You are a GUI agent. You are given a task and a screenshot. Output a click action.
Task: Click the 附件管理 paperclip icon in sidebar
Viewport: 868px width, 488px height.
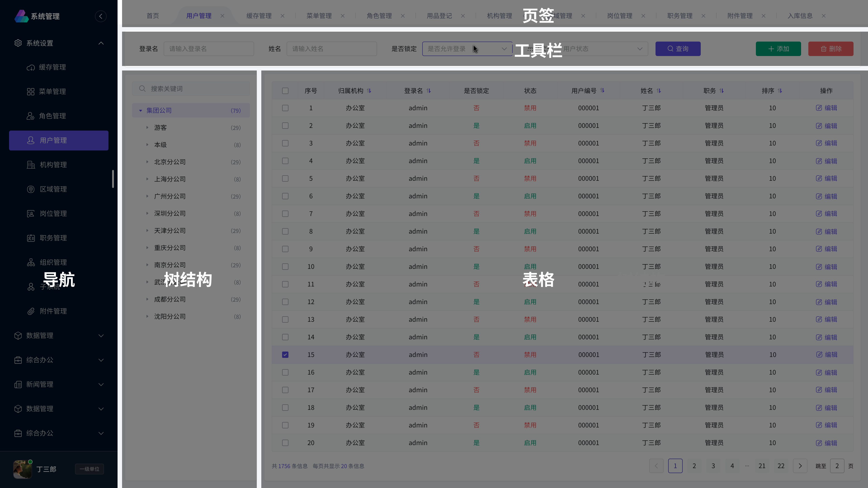pos(31,311)
